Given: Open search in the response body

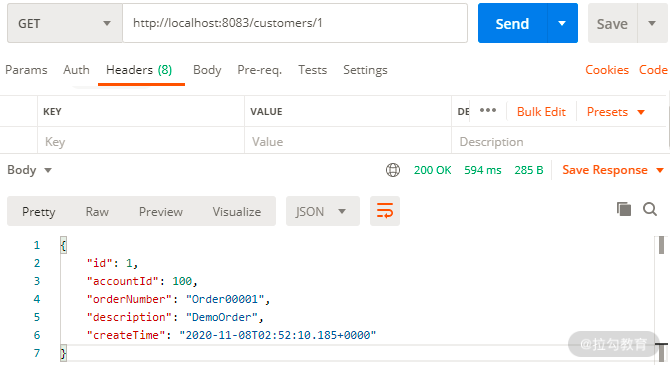Looking at the screenshot, I should [x=650, y=209].
